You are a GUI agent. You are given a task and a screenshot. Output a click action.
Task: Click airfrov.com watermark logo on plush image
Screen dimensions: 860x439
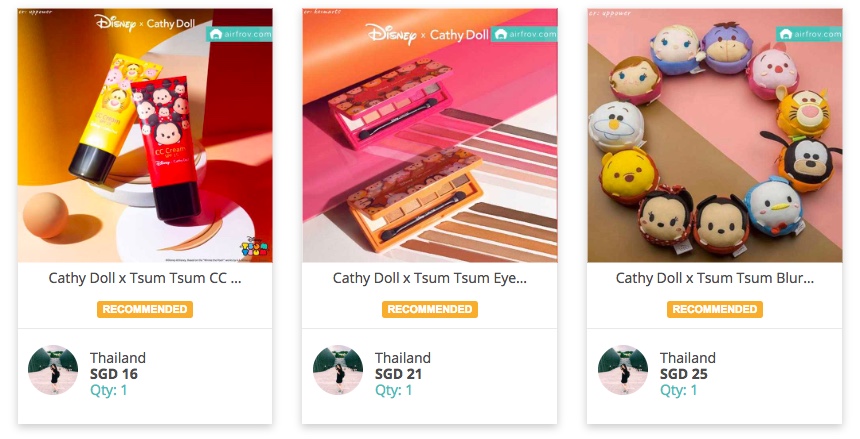809,34
